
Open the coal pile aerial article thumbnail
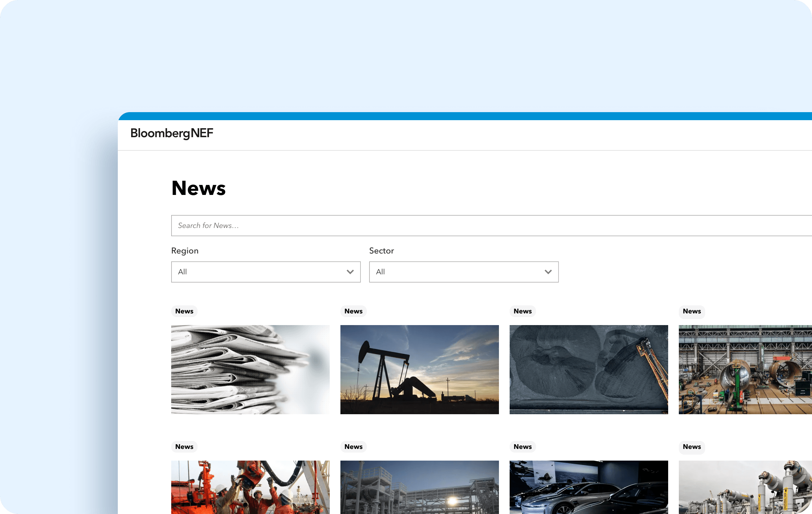[x=588, y=369]
